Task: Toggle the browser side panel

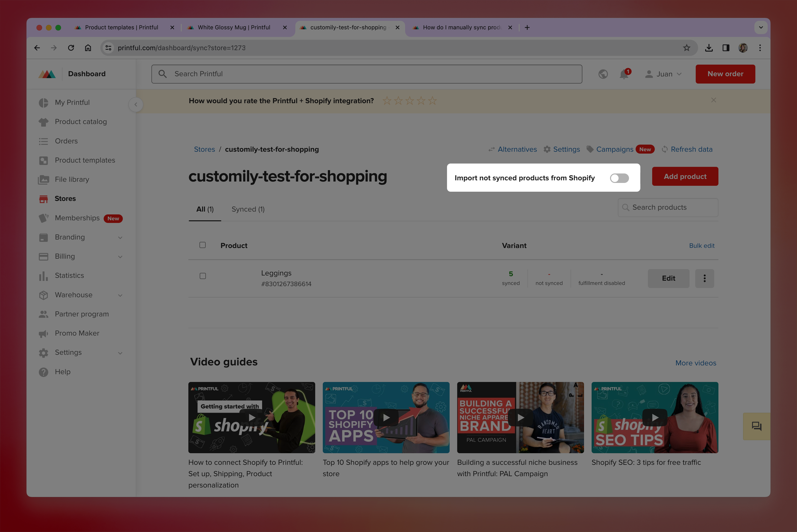Action: tap(726, 48)
